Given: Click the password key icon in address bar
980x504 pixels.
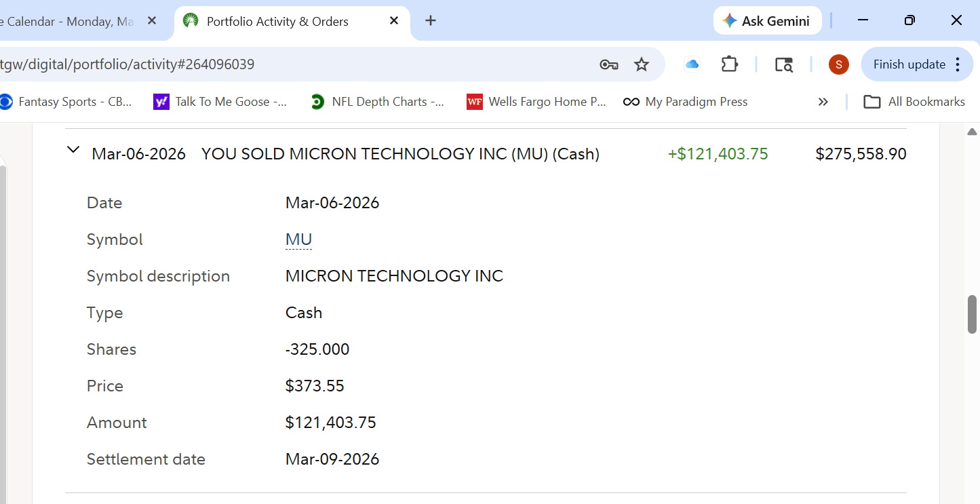Looking at the screenshot, I should click(608, 64).
